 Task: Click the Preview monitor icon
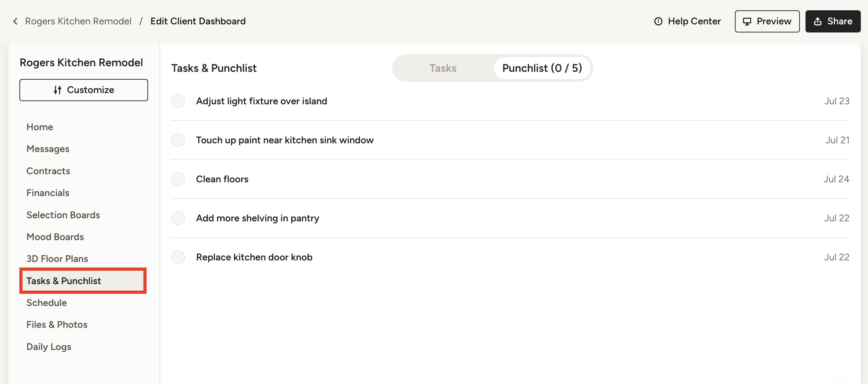coord(747,21)
